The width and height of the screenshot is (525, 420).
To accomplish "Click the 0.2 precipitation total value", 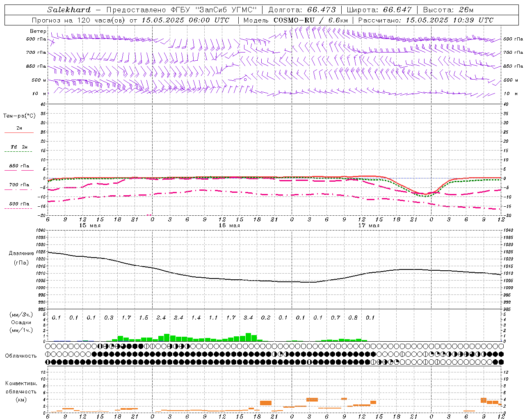I will [x=266, y=317].
